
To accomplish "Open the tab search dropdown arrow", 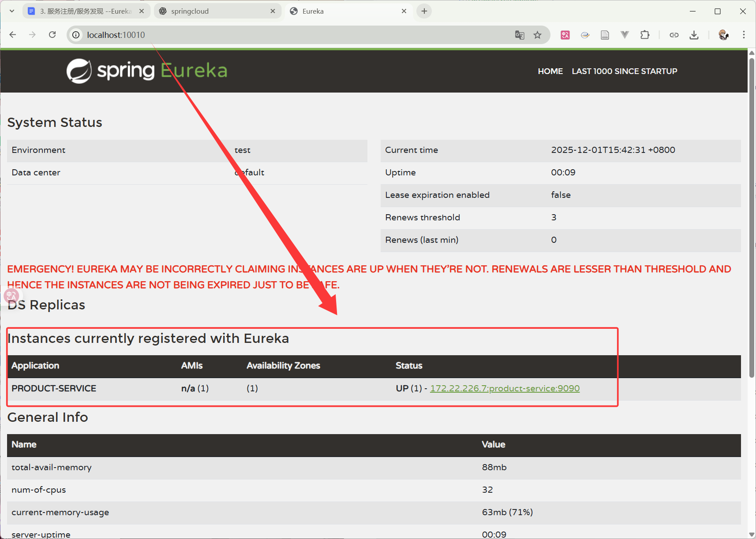I will click(12, 11).
